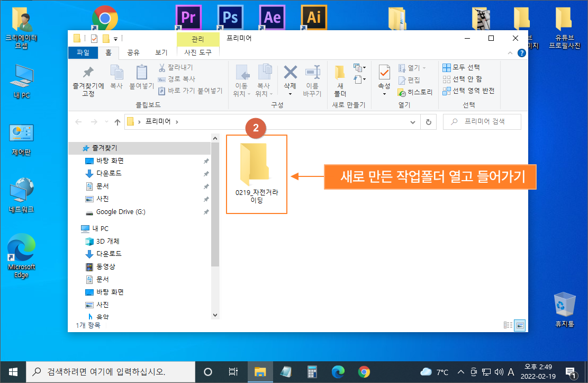588x383 pixels.
Task: Open the New item dropdown icon
Action: (x=359, y=68)
